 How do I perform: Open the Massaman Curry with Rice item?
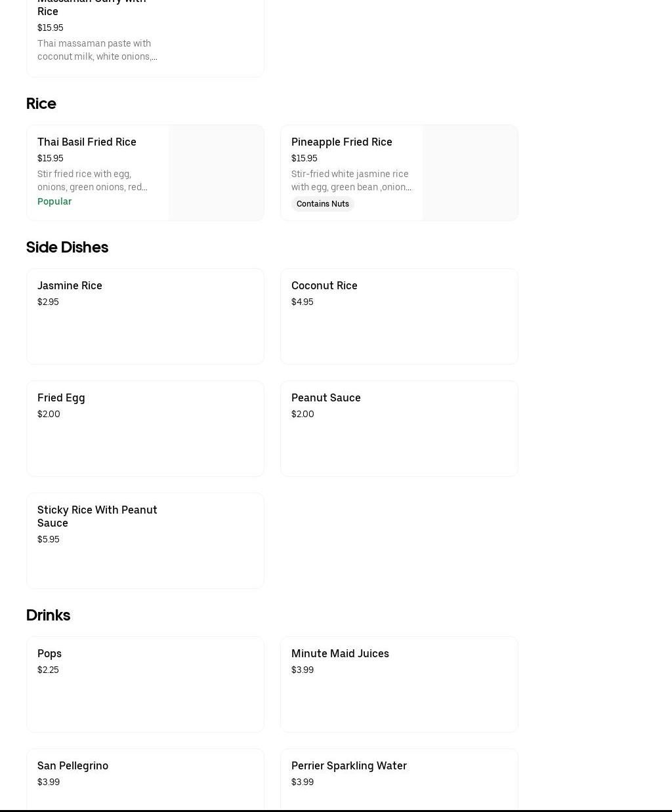pyautogui.click(x=92, y=9)
